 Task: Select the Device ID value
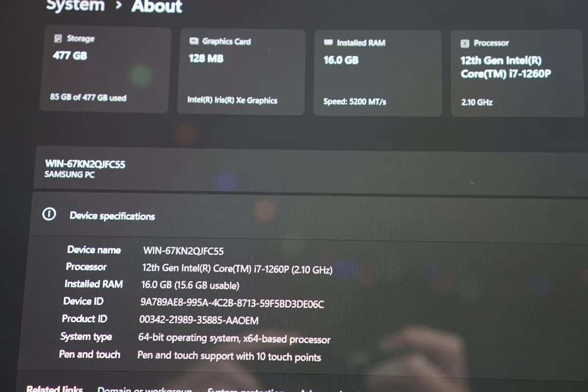232,303
